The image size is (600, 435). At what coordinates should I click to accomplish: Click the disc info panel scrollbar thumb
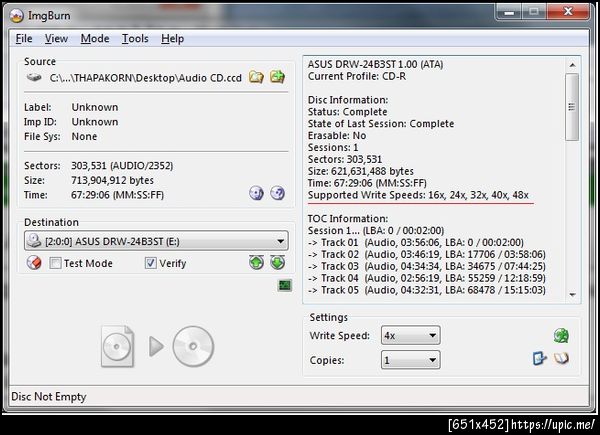(x=572, y=107)
